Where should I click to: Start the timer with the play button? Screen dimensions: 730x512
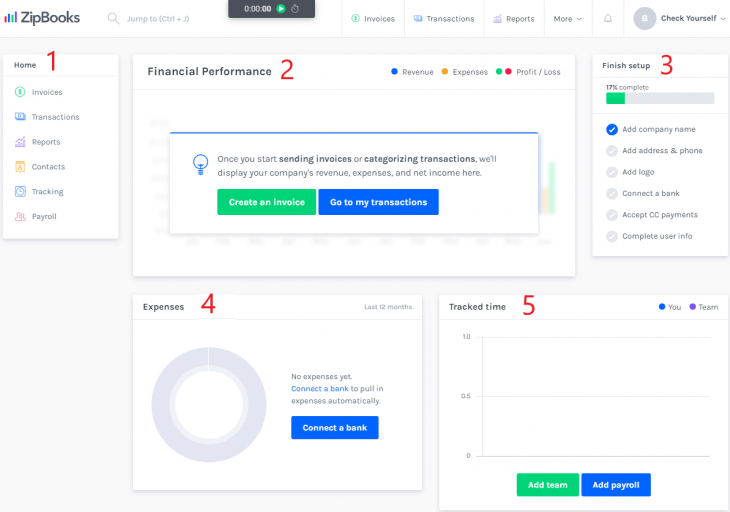(x=281, y=9)
